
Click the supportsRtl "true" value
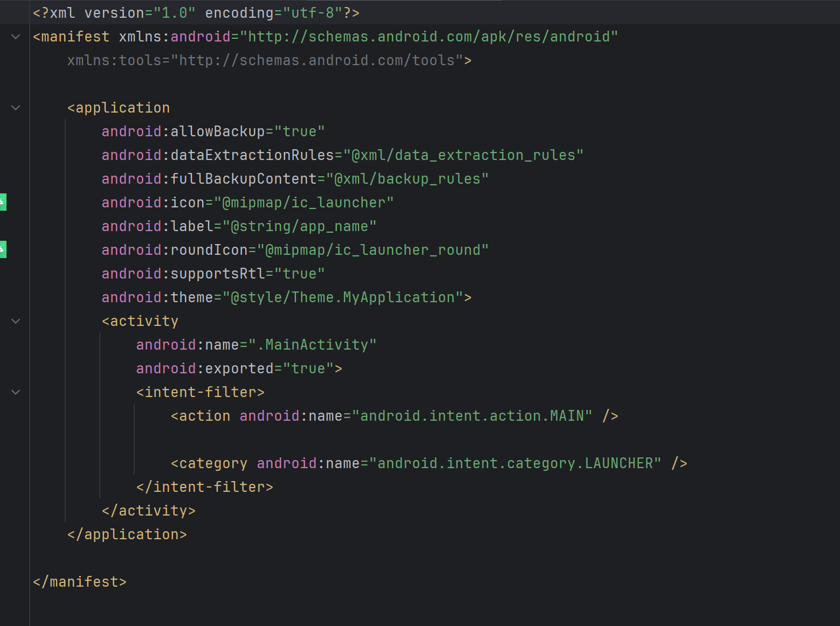[x=299, y=274]
